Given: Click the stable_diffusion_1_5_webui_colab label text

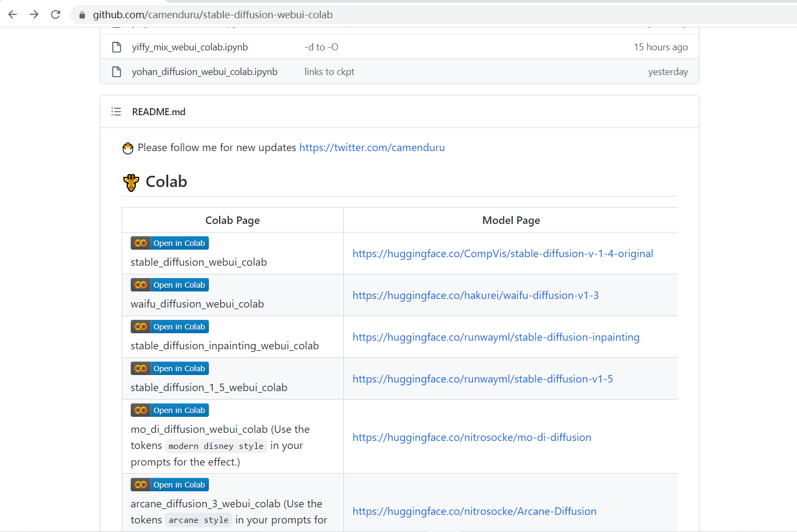Looking at the screenshot, I should [209, 387].
